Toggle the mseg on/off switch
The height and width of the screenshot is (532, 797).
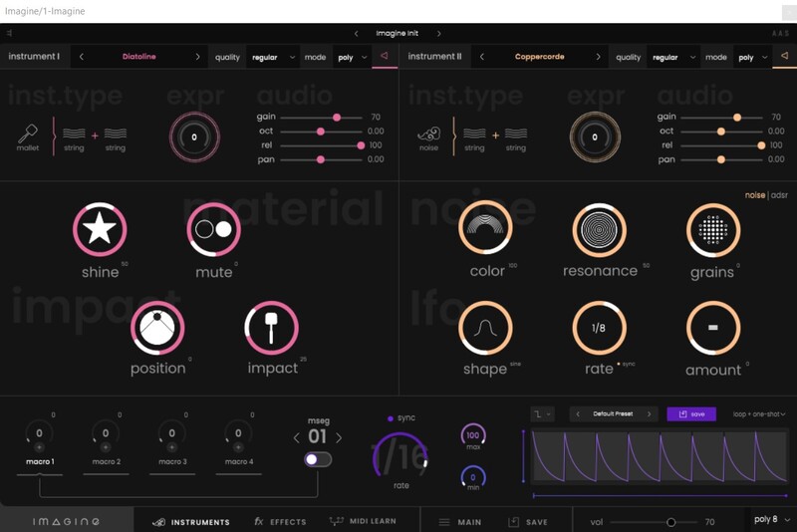318,459
